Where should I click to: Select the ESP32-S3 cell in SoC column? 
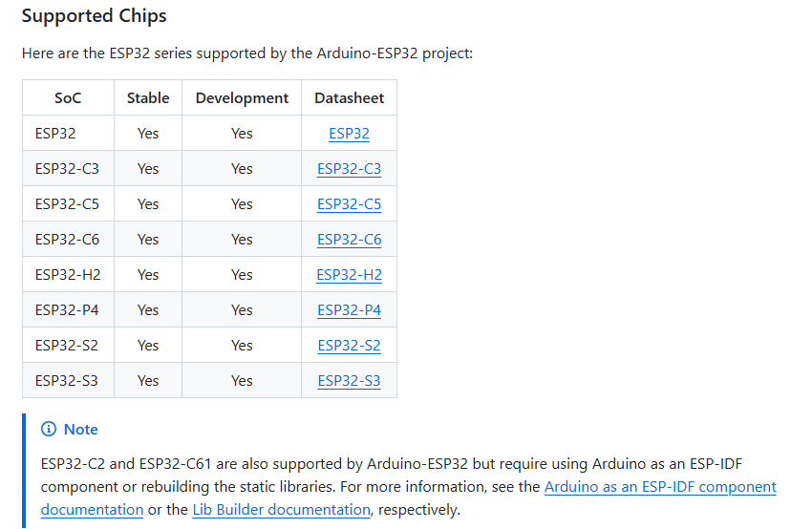tap(68, 380)
